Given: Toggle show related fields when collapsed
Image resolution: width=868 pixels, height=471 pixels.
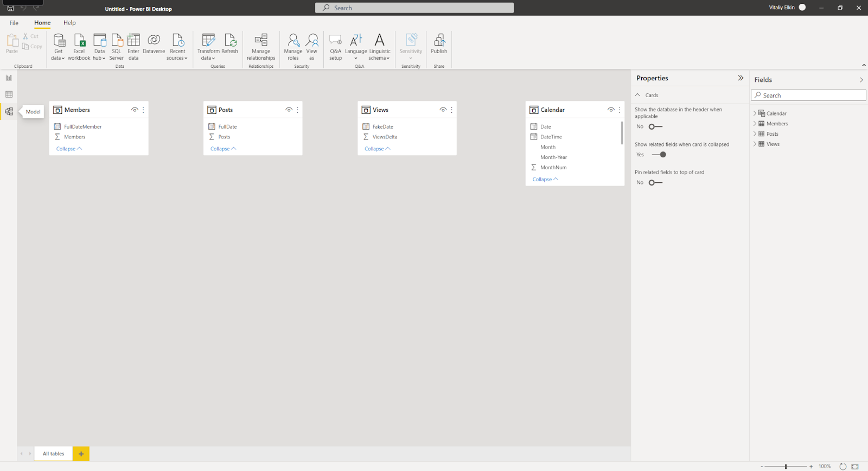Looking at the screenshot, I should pos(659,155).
